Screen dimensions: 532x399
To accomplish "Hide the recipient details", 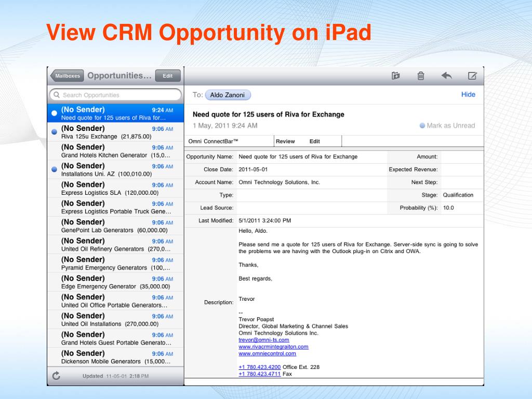I will click(x=468, y=95).
